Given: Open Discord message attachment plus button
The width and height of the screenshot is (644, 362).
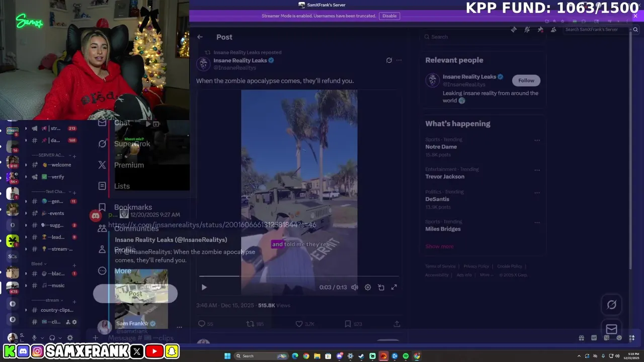Looking at the screenshot, I should pos(95,338).
